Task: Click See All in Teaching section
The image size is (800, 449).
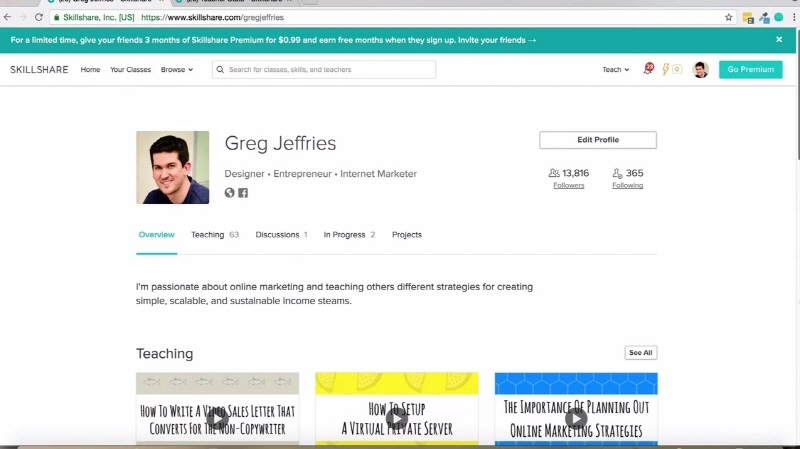Action: click(641, 353)
